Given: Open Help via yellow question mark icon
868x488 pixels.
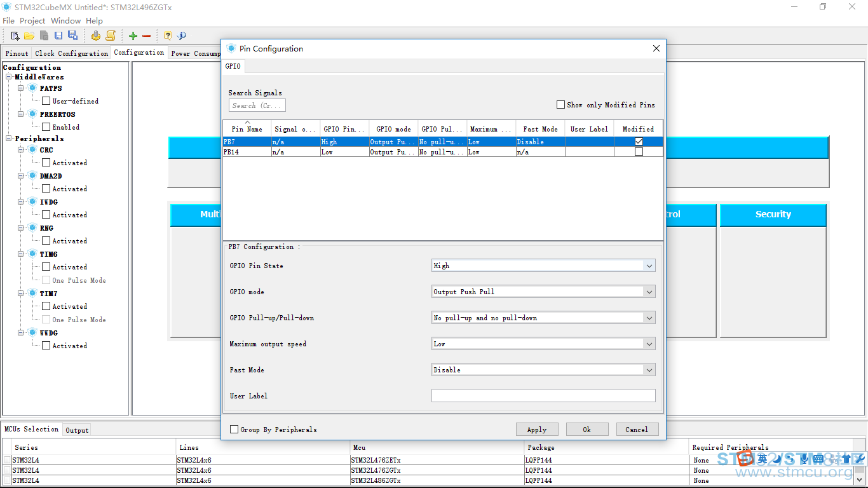Looking at the screenshot, I should tap(168, 36).
